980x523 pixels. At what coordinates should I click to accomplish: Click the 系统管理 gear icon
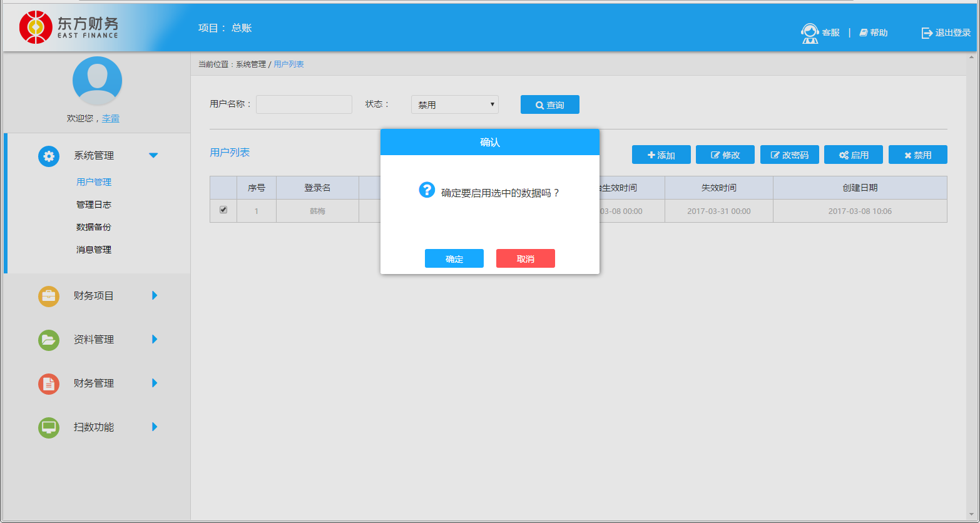point(49,156)
